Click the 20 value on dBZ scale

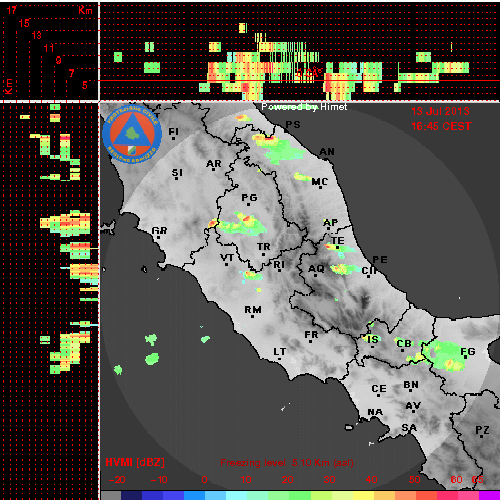[x=287, y=480]
